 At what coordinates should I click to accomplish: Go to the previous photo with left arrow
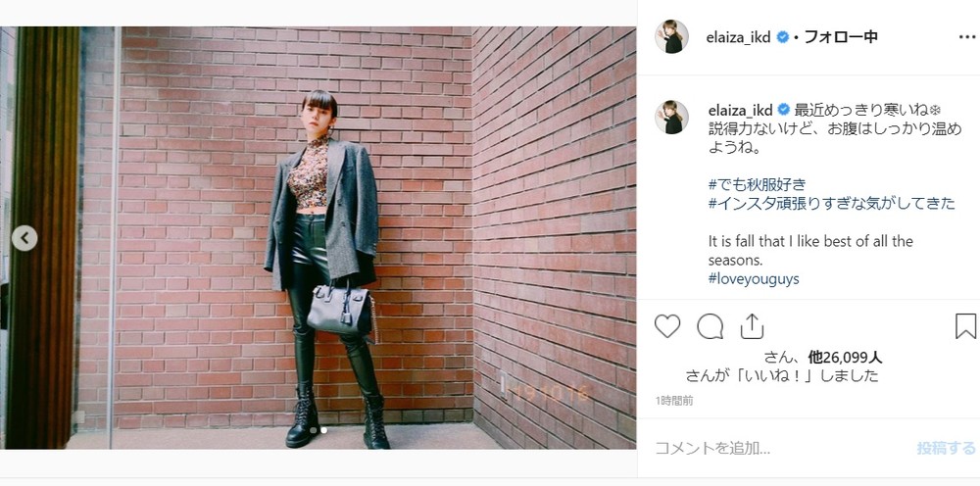pyautogui.click(x=24, y=238)
